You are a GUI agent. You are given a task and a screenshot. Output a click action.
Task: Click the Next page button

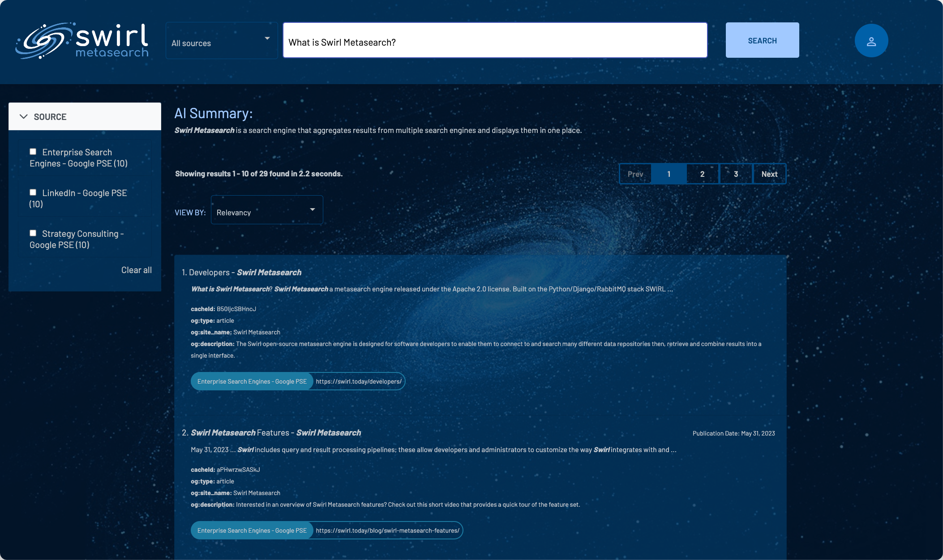click(769, 174)
